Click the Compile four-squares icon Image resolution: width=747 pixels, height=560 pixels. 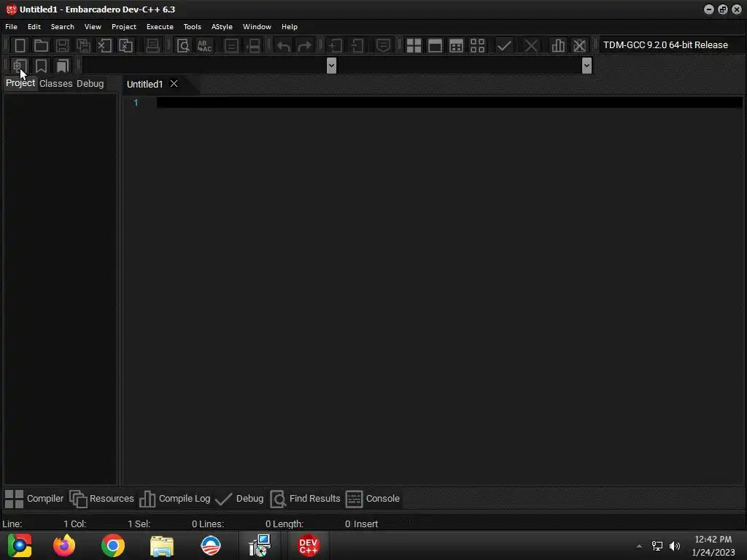[x=414, y=46]
